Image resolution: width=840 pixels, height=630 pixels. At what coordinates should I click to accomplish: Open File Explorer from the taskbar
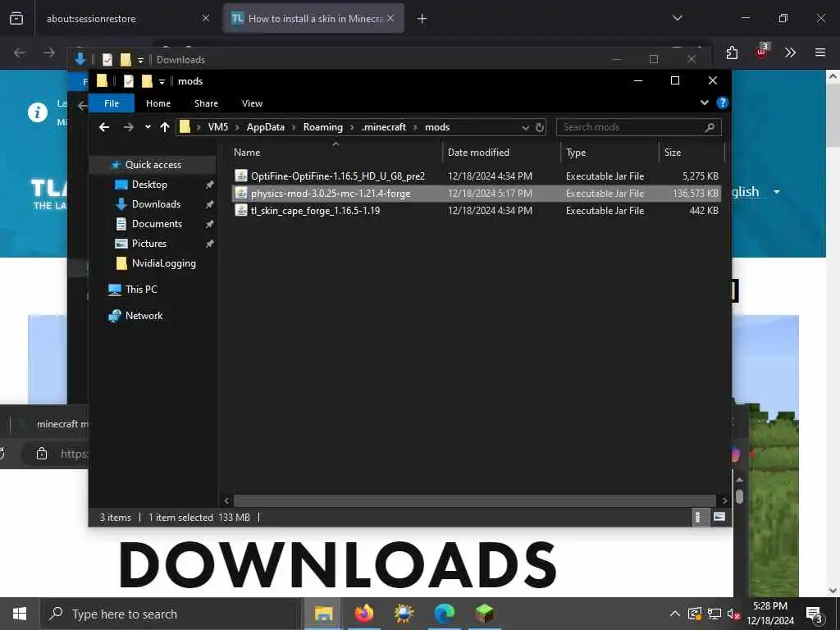[x=323, y=614]
